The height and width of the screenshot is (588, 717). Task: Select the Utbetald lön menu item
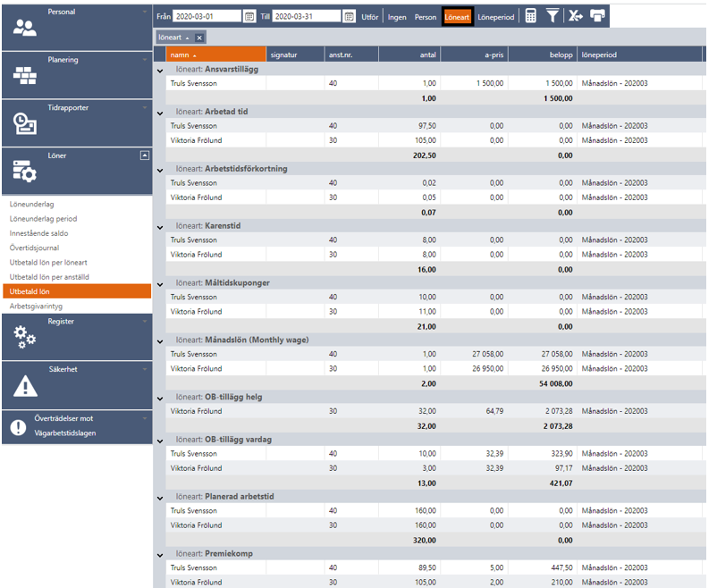(x=77, y=291)
